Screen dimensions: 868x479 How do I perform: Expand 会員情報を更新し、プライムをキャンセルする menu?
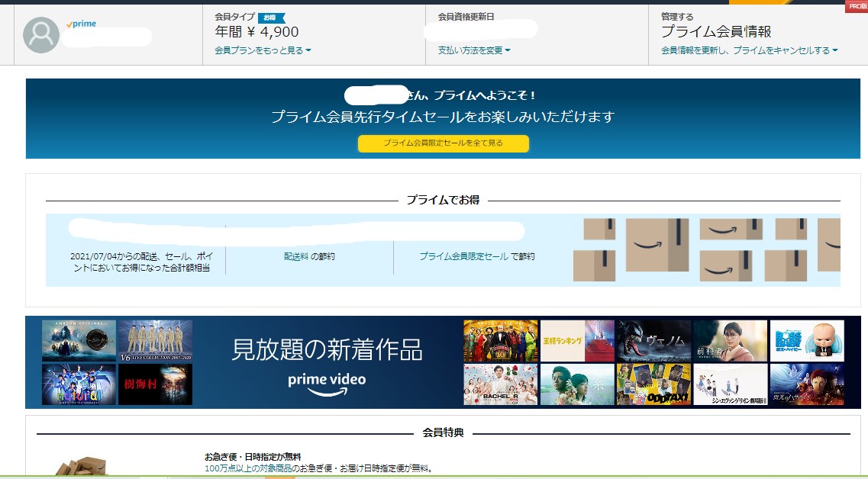(x=750, y=50)
